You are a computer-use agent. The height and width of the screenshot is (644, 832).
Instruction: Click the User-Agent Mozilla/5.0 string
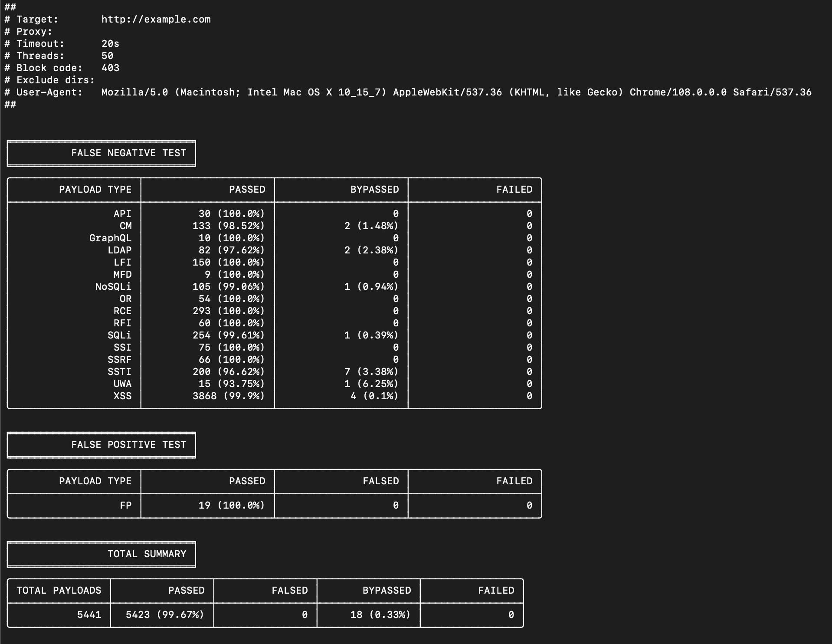coord(456,92)
